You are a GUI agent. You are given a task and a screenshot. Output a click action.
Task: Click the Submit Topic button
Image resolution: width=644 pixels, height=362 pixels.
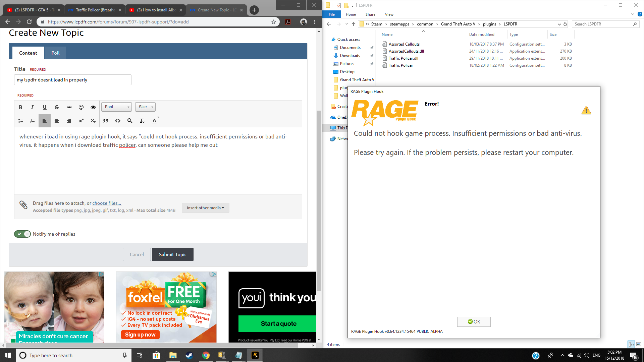172,254
